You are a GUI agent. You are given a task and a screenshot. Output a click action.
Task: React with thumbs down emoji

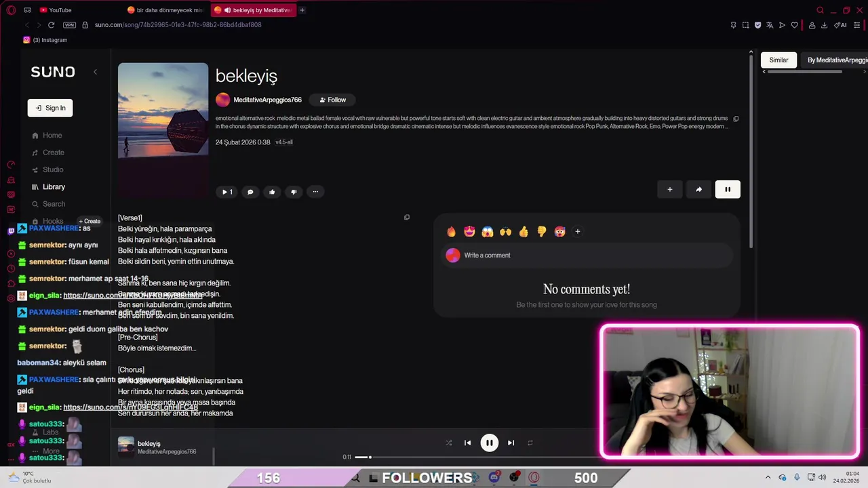(x=541, y=232)
